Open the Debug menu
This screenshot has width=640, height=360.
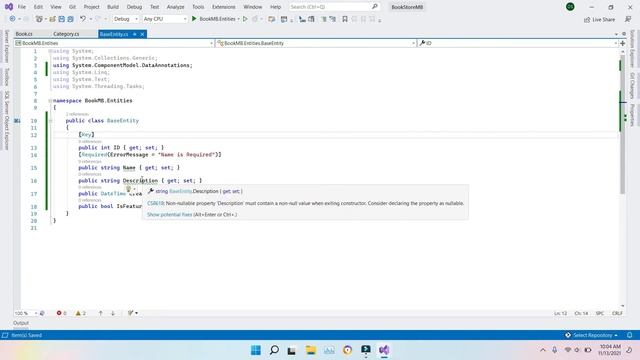134,7
